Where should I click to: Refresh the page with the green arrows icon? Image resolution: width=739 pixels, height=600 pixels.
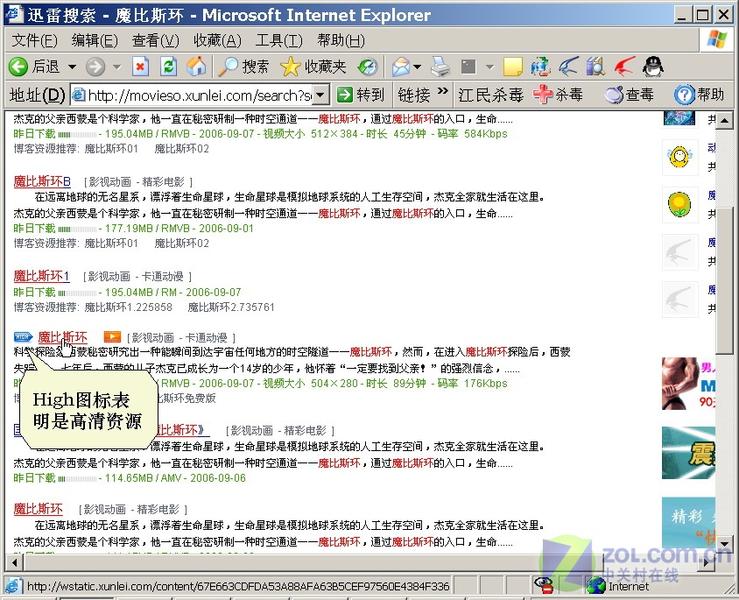168,66
